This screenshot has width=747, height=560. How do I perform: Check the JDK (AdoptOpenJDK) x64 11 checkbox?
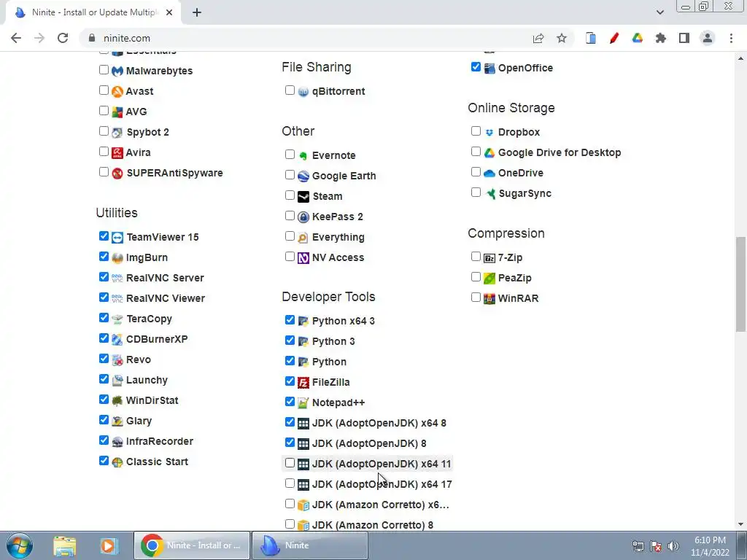[290, 463]
